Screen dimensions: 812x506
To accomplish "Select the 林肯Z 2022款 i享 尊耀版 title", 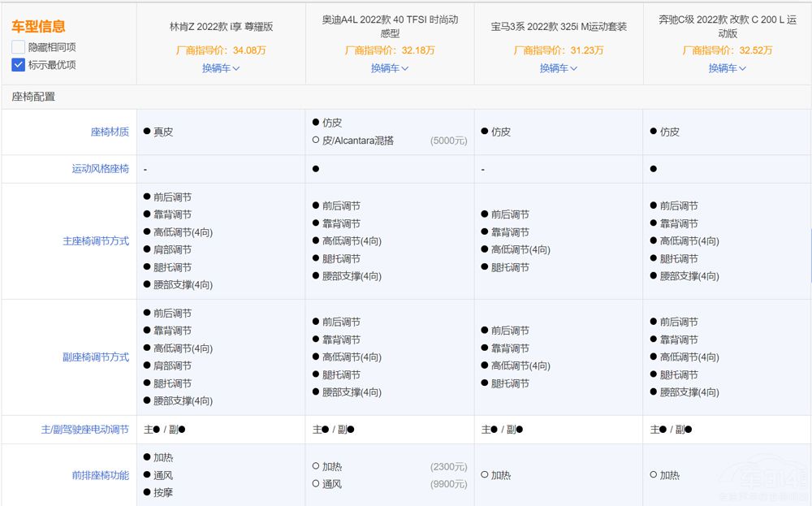I will pyautogui.click(x=221, y=27).
